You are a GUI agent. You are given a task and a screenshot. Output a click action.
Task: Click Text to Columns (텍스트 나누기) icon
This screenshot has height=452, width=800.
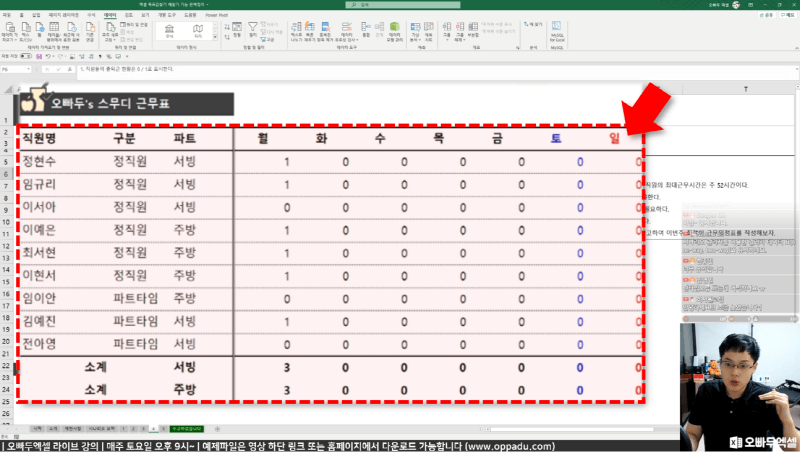(x=296, y=32)
